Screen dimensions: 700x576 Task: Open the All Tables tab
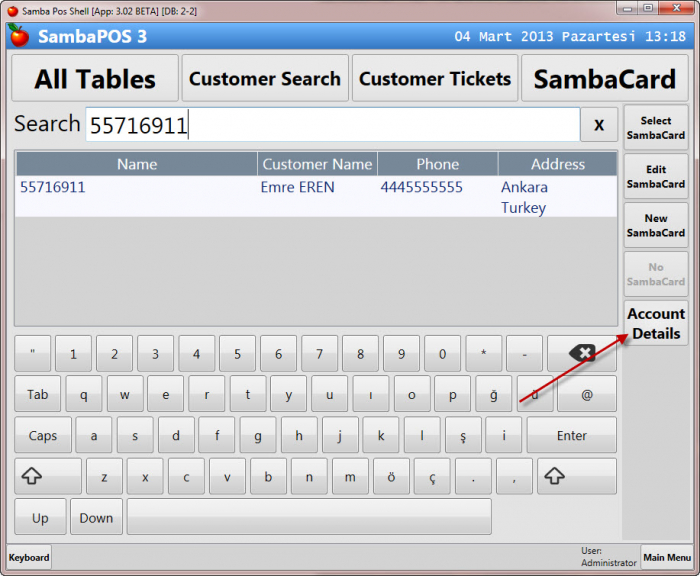tap(95, 79)
